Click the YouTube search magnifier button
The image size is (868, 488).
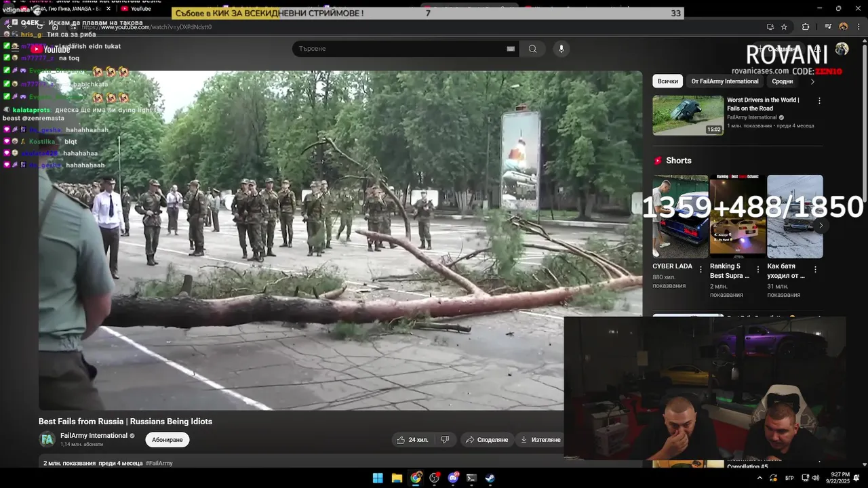[532, 49]
